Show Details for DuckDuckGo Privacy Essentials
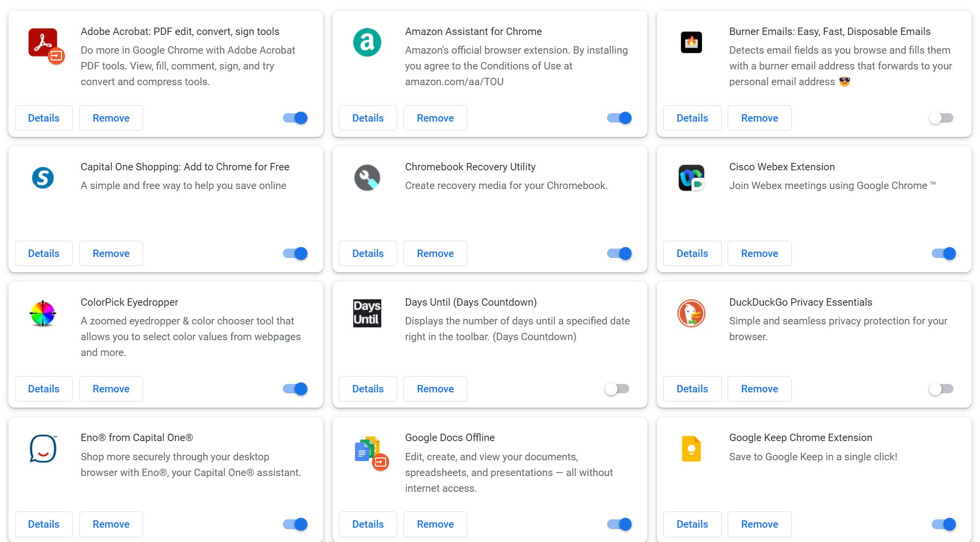The width and height of the screenshot is (980, 542). click(x=692, y=388)
